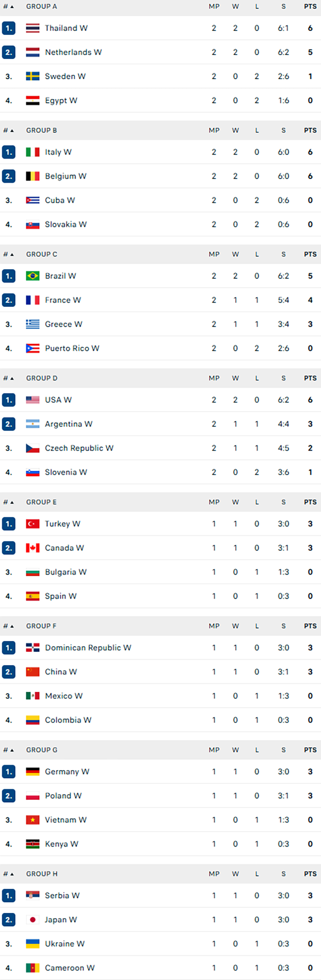321x980 pixels.
Task: Select the Puerto Rico W row
Action: click(x=160, y=348)
